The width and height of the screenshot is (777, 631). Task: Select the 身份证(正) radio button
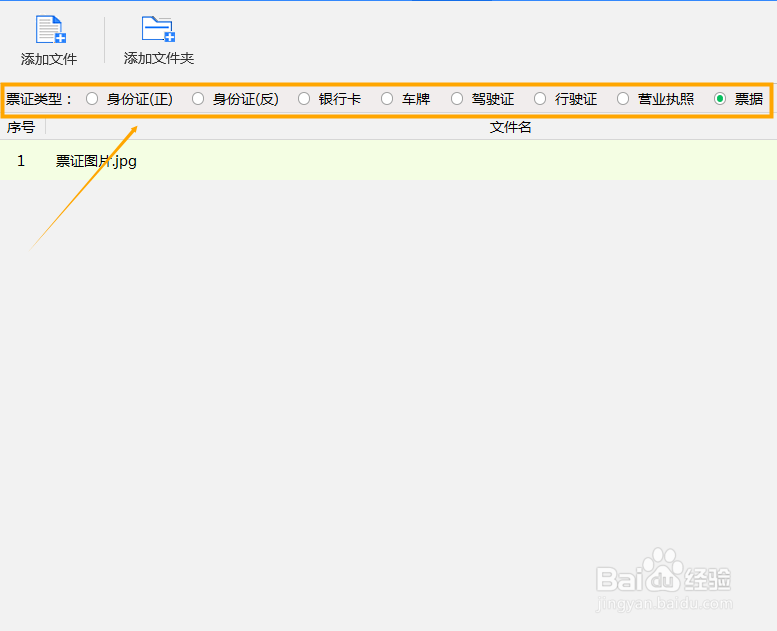tap(92, 99)
